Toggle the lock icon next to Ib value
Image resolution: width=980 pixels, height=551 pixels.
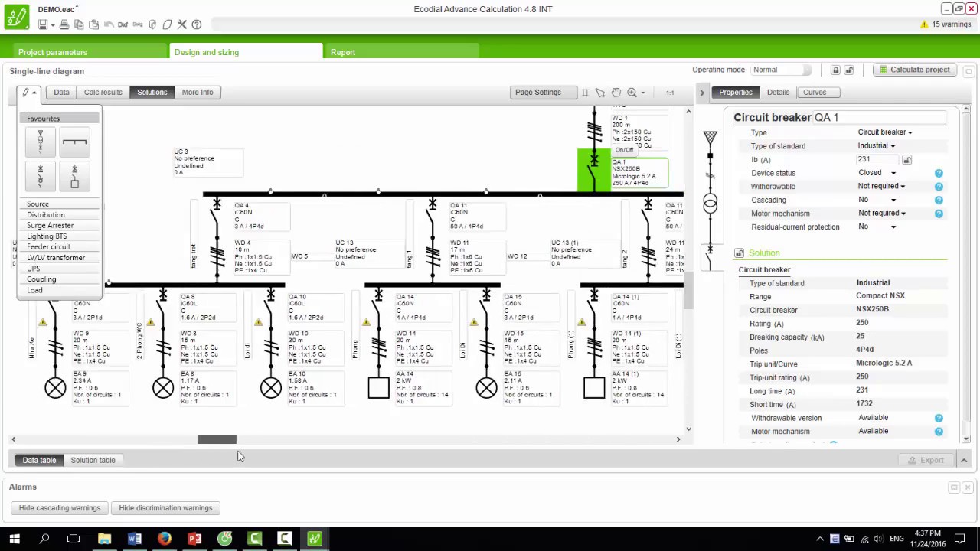[906, 160]
